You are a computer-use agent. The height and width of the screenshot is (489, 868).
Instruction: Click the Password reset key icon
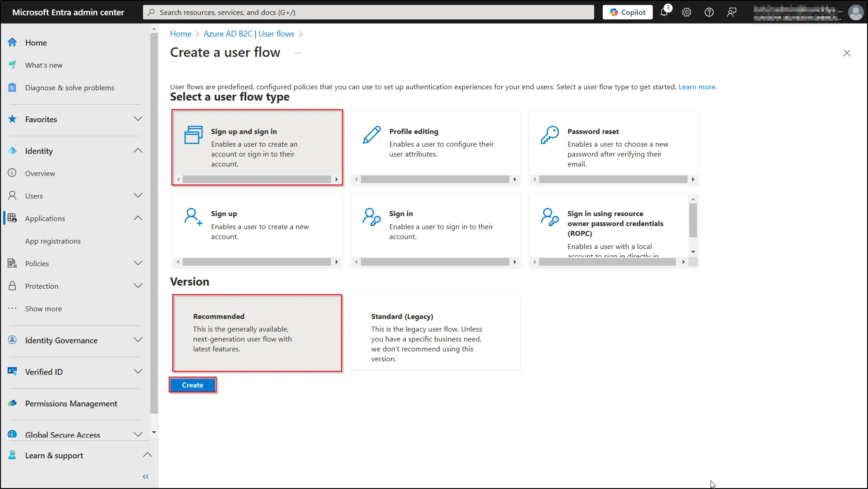550,135
